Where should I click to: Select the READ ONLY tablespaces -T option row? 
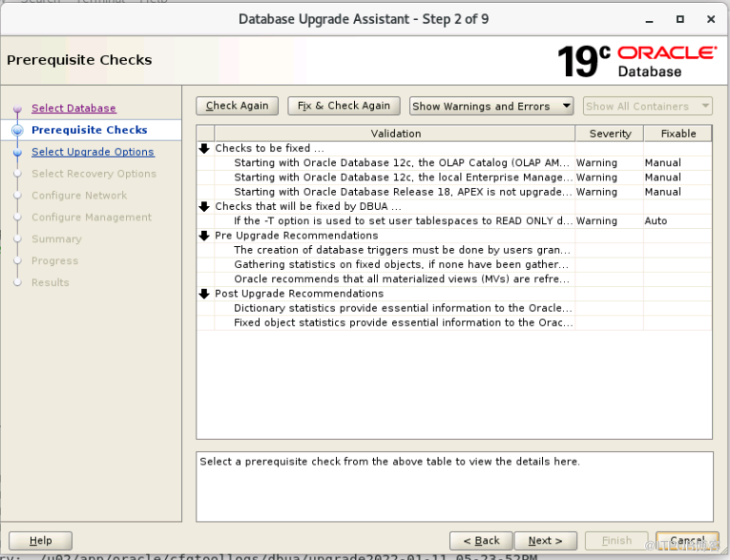tap(454, 220)
